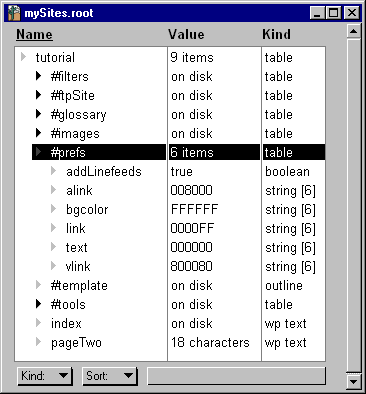This screenshot has height=394, width=366.
Task: Click the vlink value "800080"
Action: pos(191,266)
